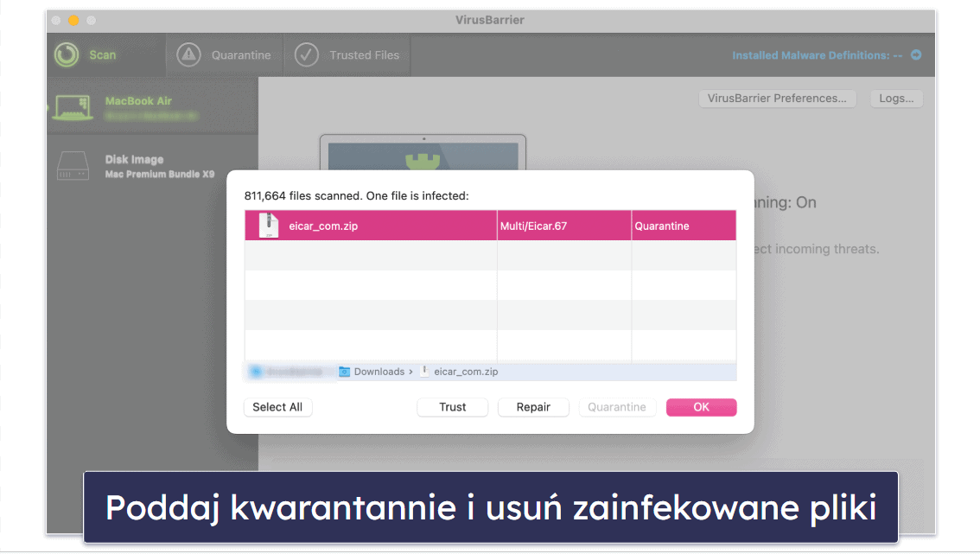The width and height of the screenshot is (980, 554).
Task: Click the Select All button
Action: point(277,407)
